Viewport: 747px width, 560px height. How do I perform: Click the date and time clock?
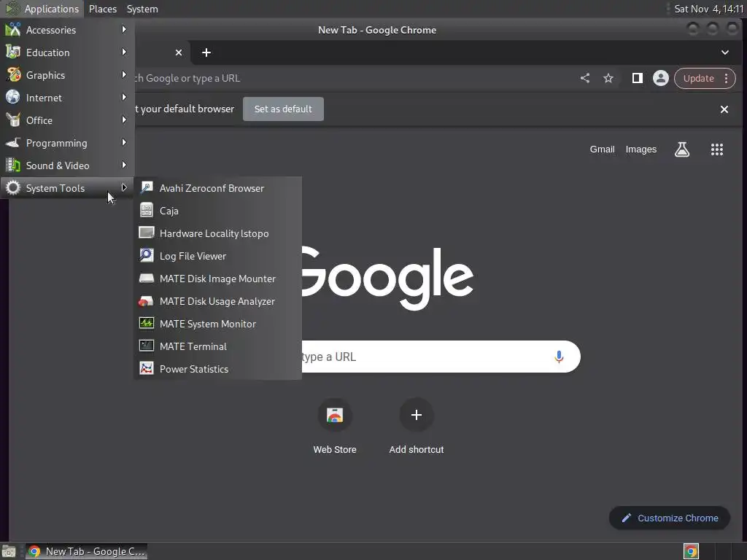coord(708,9)
